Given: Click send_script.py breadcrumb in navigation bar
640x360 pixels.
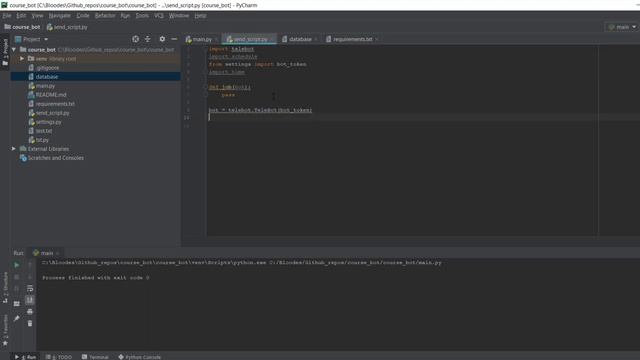Looking at the screenshot, I should click(67, 27).
